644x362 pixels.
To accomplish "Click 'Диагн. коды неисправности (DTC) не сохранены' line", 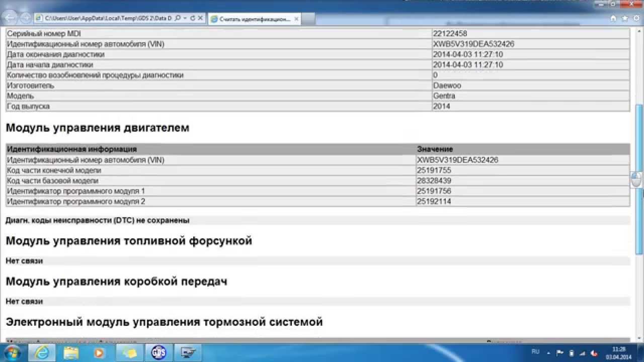I will pos(98,220).
